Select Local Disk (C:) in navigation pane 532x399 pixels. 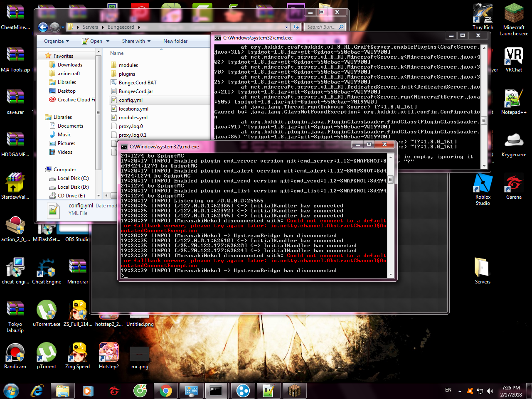pos(73,178)
